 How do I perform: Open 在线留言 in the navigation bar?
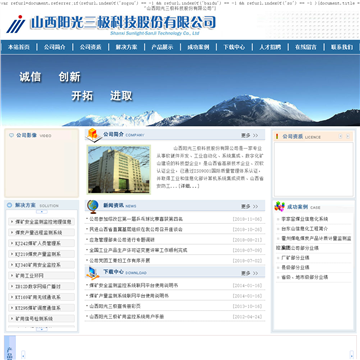coord(306,47)
